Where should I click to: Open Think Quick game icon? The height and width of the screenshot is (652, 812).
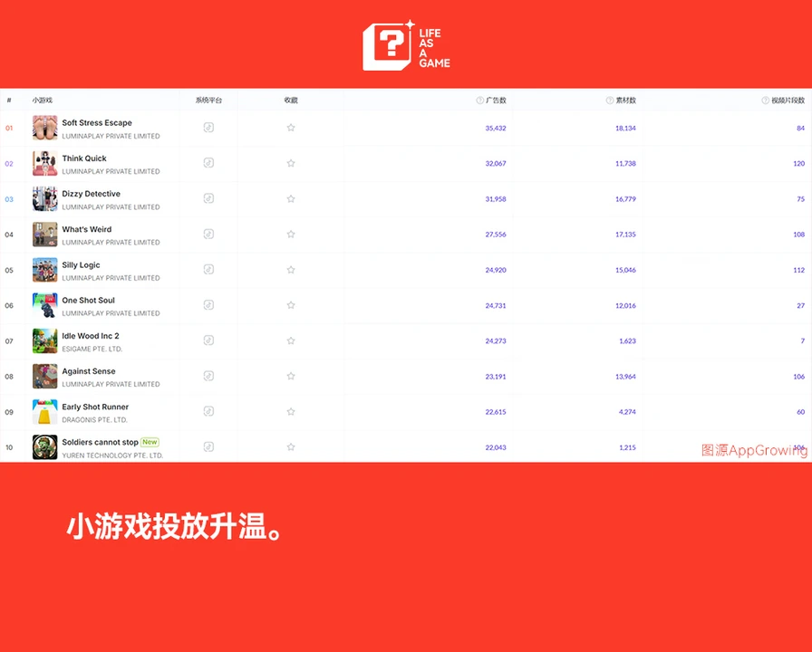coord(45,164)
